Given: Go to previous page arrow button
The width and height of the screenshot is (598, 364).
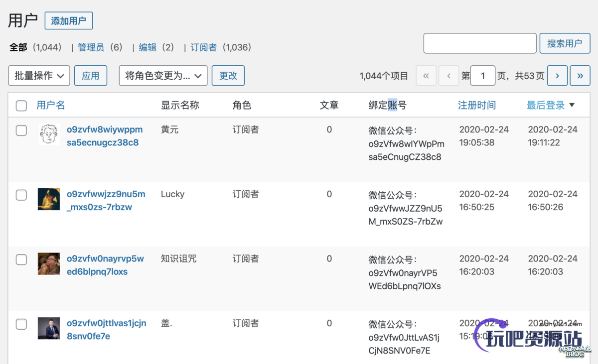Looking at the screenshot, I should point(449,76).
